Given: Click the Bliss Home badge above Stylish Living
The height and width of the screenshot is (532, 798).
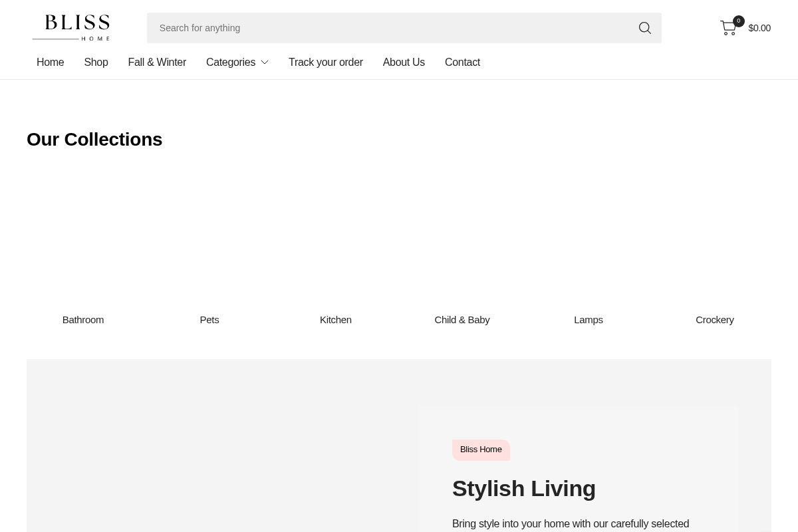Looking at the screenshot, I should (481, 450).
